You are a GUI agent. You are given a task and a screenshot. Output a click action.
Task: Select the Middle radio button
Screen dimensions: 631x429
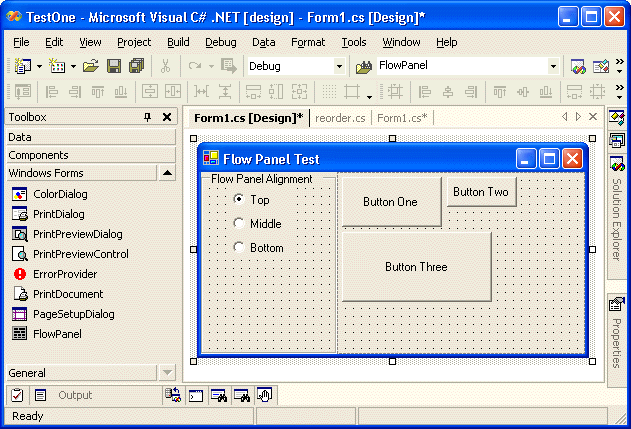[239, 224]
